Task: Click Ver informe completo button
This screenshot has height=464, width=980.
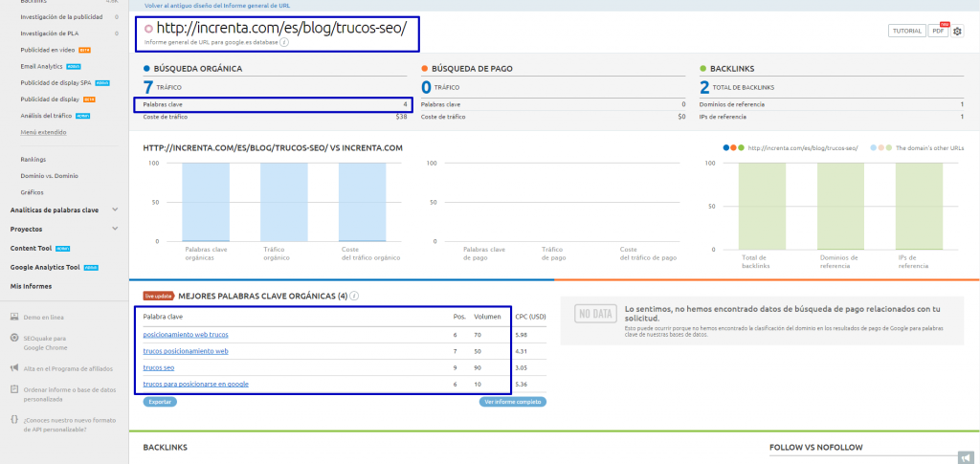Action: 513,402
